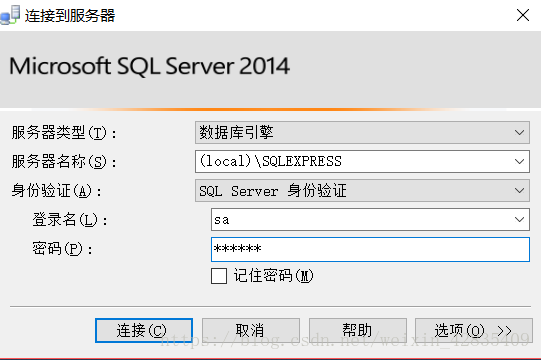This screenshot has width=541, height=360.
Task: Click the 服务器名称(S) label
Action: [x=64, y=162]
